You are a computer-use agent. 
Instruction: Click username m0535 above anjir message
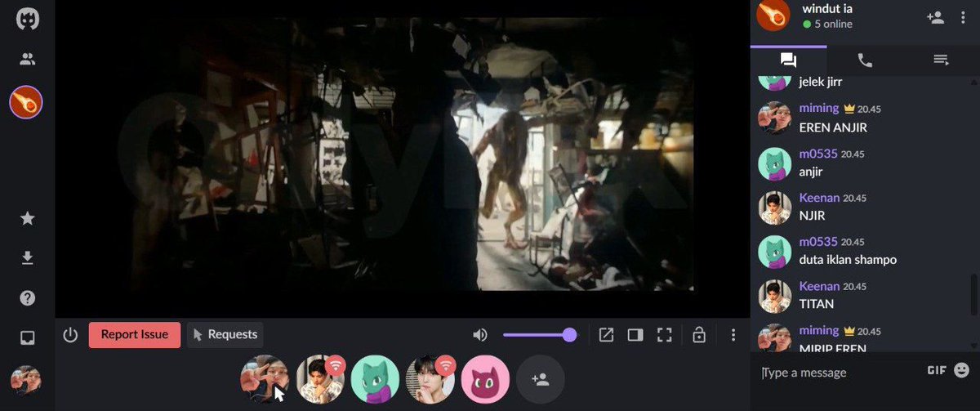[x=818, y=154]
